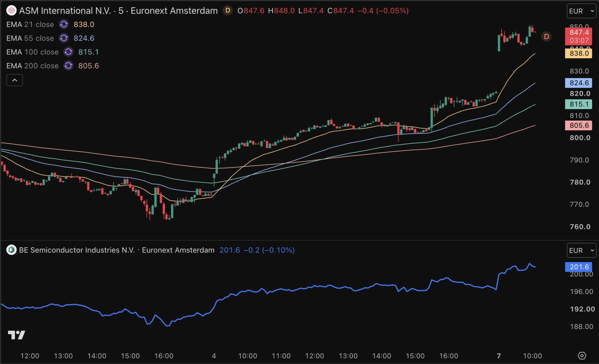The image size is (599, 364).
Task: Click the BE Semiconductor legend value 201.6
Action: coord(230,250)
